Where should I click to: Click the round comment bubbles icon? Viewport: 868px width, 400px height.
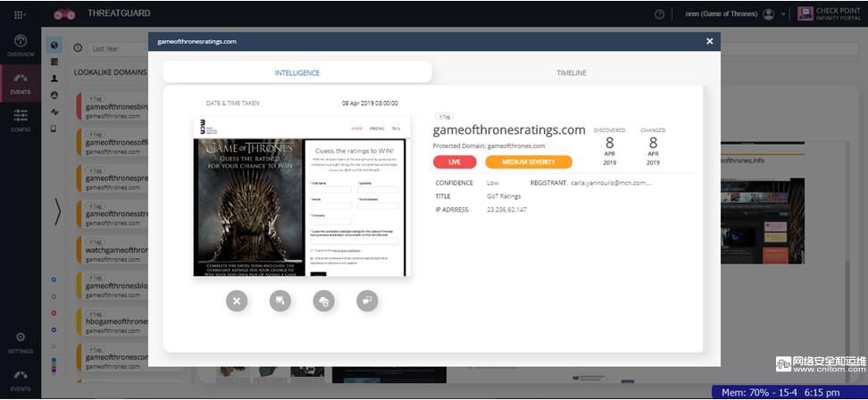[368, 301]
